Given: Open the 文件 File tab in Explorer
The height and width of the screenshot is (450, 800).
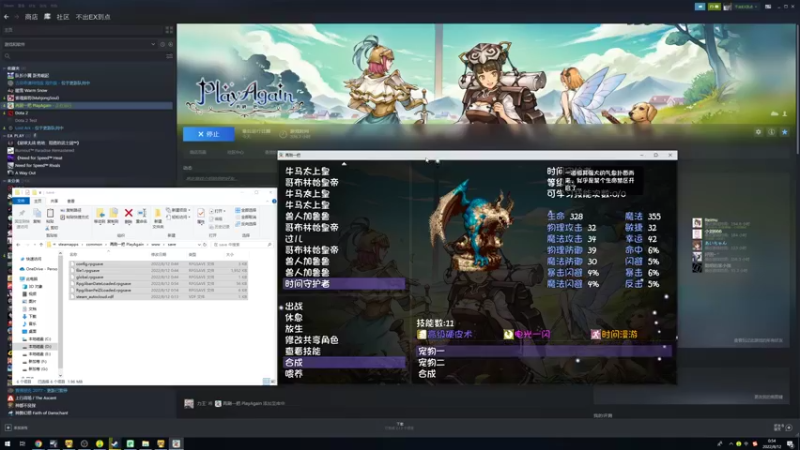Looking at the screenshot, I should tap(21, 201).
